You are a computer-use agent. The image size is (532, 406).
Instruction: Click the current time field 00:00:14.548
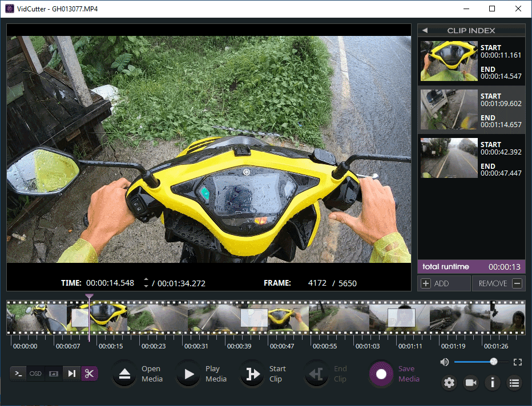(x=110, y=283)
